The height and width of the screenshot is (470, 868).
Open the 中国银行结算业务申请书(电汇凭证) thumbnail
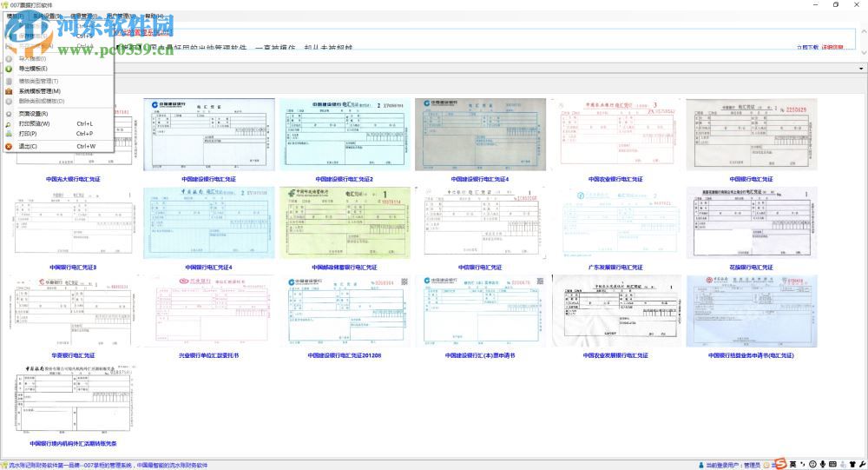(x=751, y=311)
